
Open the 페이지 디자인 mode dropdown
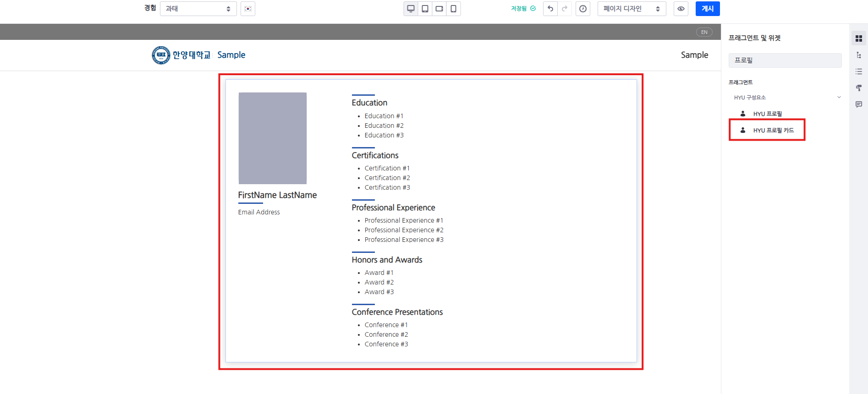pyautogui.click(x=631, y=9)
